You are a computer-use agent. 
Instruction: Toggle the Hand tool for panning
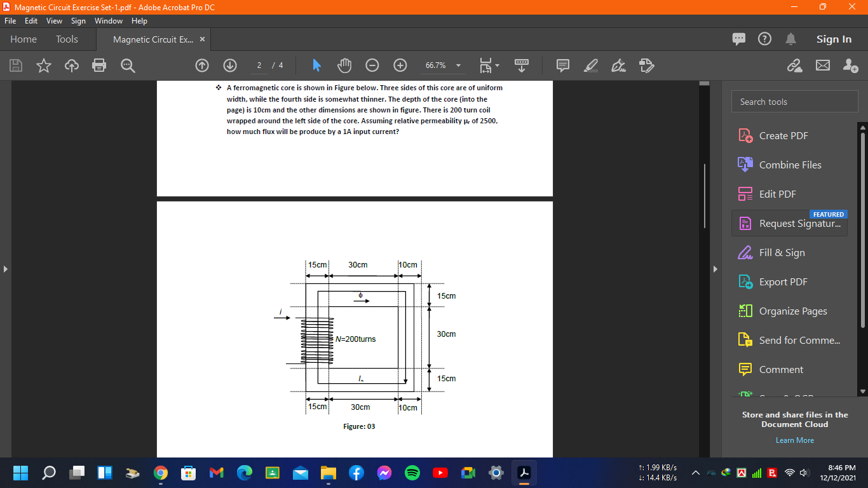pyautogui.click(x=344, y=65)
